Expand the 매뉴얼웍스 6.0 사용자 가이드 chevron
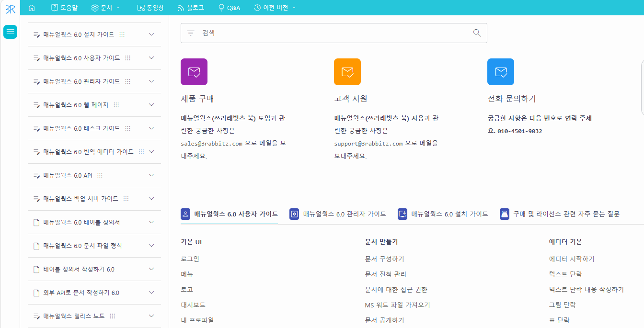Screen dimensions: 644x328 (x=151, y=57)
